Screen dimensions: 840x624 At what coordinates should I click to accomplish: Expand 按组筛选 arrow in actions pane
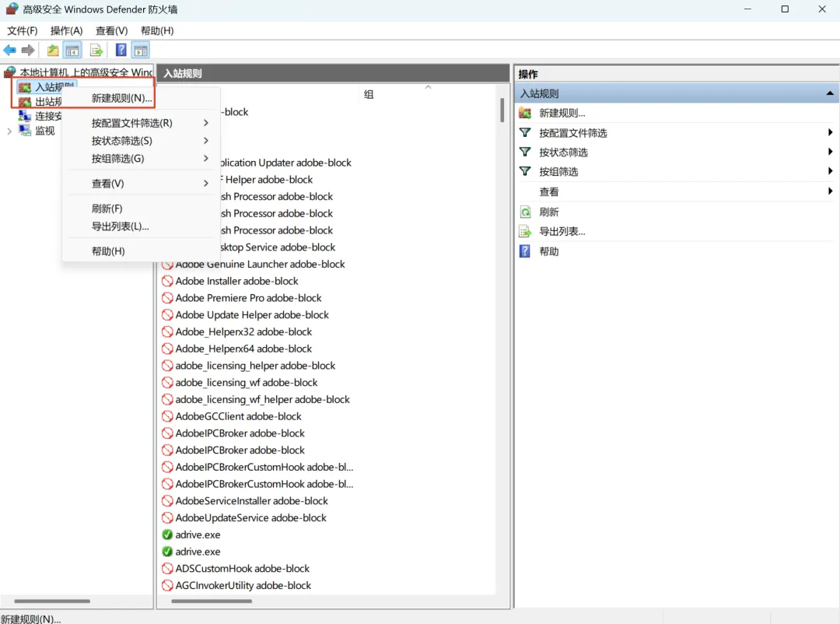830,171
